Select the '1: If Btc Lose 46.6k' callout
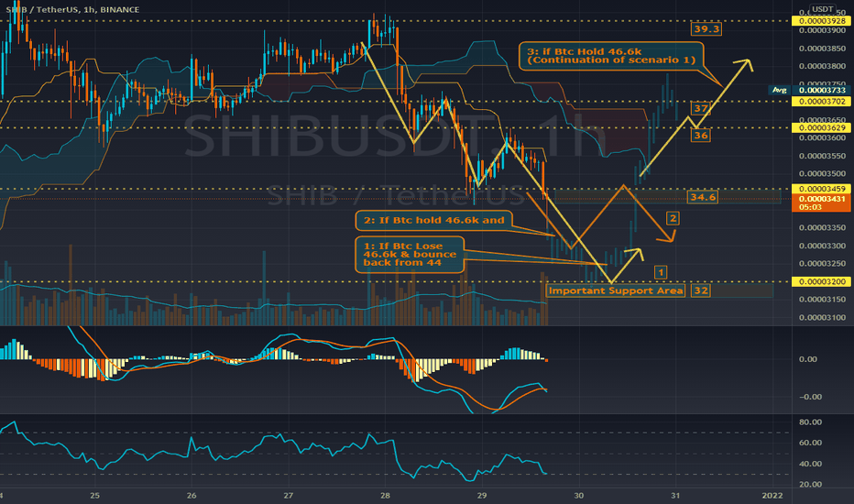The height and width of the screenshot is (504, 854). click(410, 255)
